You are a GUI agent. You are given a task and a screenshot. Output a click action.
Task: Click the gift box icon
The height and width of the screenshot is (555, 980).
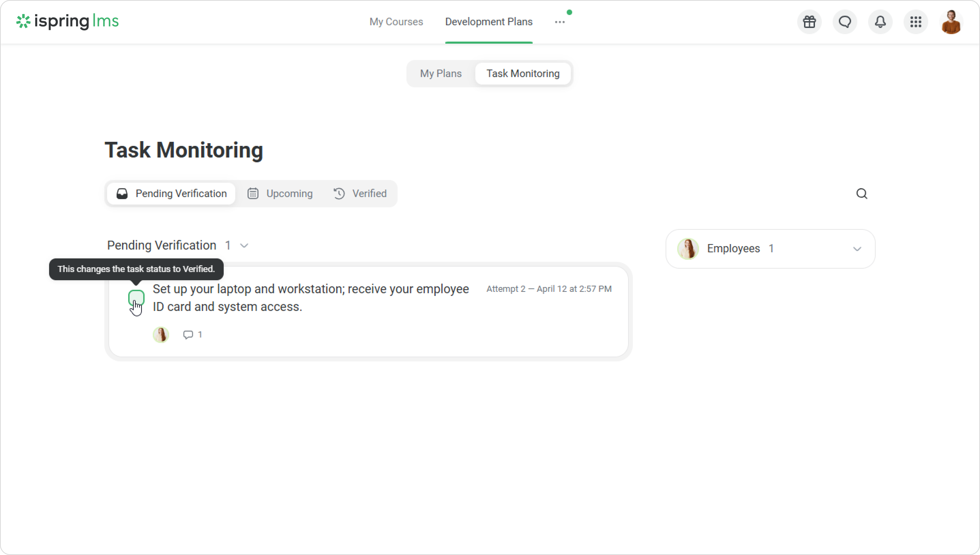[x=809, y=22]
